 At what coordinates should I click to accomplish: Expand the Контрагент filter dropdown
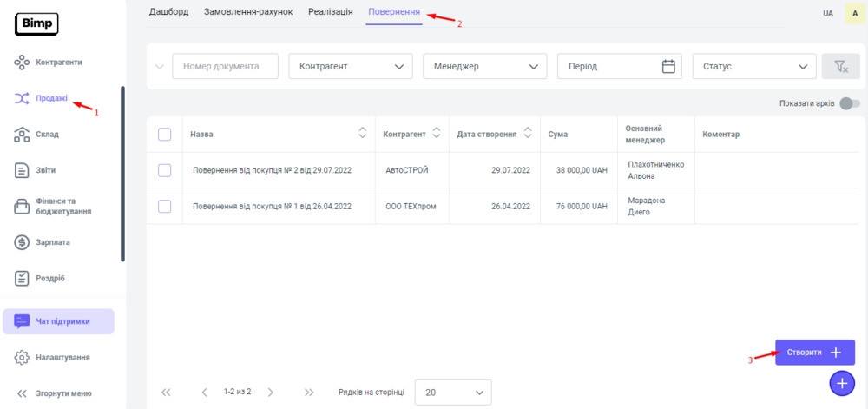pyautogui.click(x=351, y=67)
